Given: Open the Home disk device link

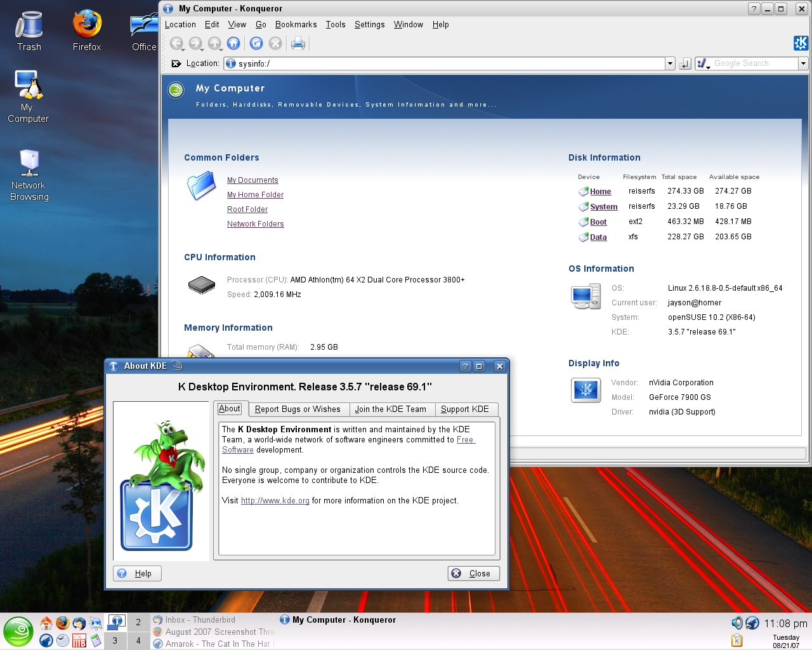Looking at the screenshot, I should (x=601, y=192).
